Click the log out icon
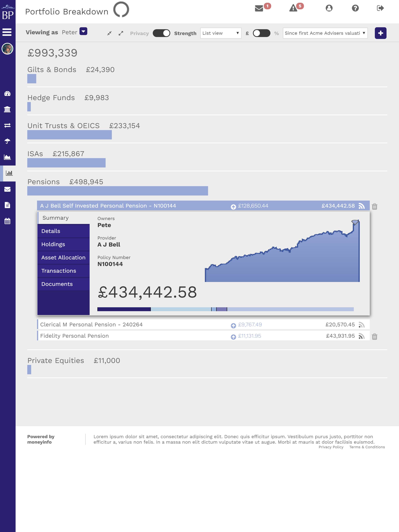 (x=380, y=8)
